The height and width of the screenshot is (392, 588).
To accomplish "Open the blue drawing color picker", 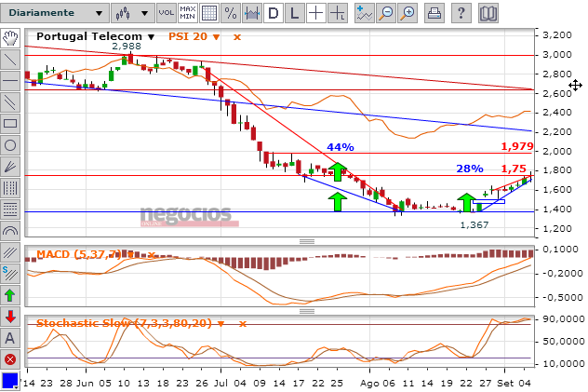I will 10,381.
